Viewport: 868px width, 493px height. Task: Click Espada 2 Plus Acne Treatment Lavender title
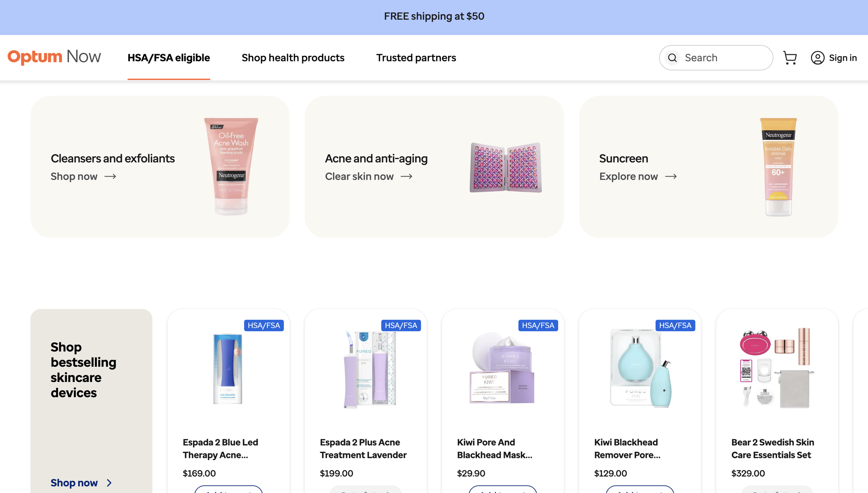(x=363, y=449)
